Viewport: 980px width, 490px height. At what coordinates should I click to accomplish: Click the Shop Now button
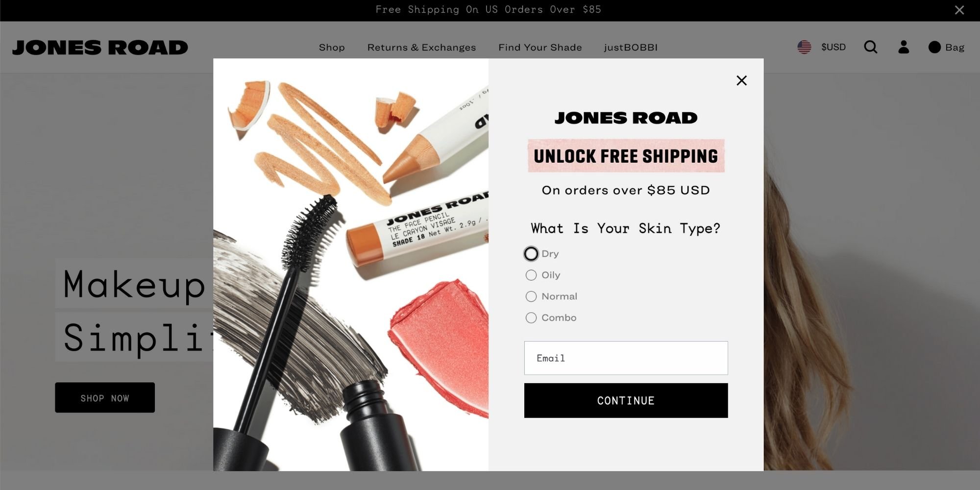(105, 398)
